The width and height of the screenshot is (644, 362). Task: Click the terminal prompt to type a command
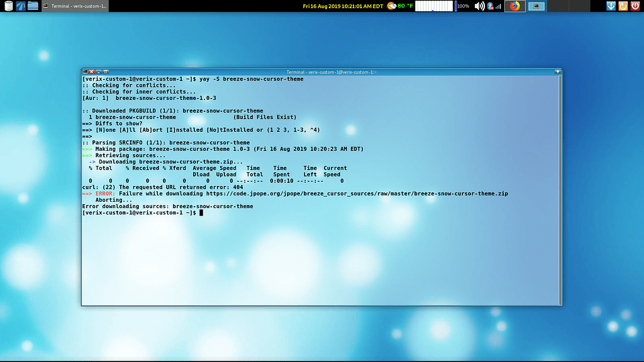[201, 212]
